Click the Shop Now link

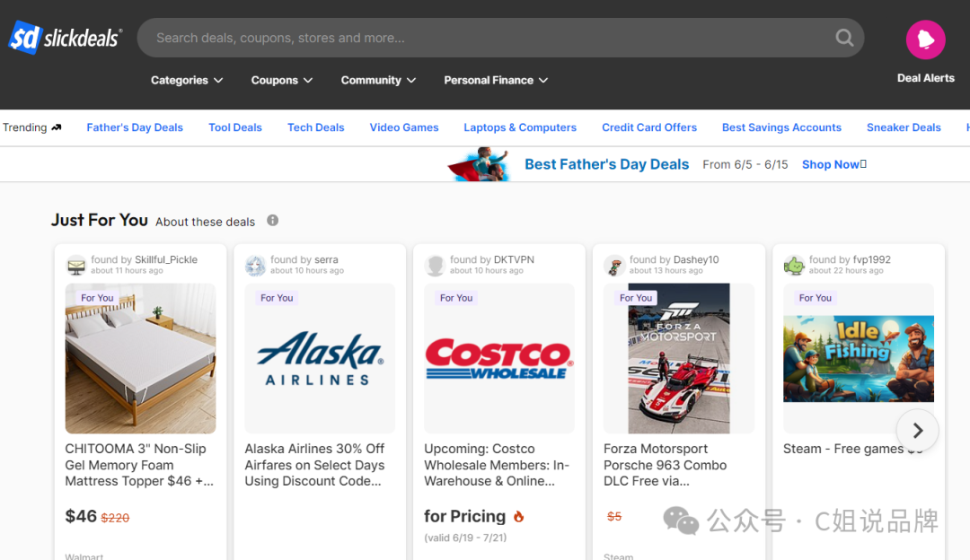[x=833, y=164]
